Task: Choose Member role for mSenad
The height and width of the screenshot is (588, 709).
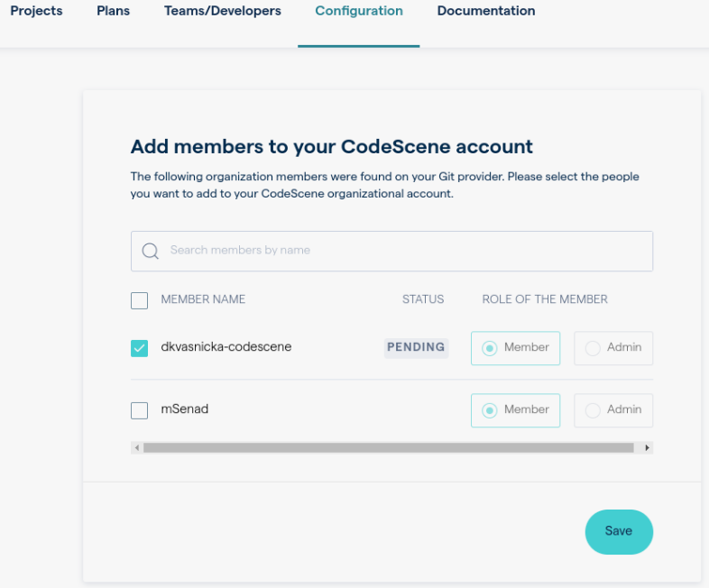Action: (x=515, y=410)
